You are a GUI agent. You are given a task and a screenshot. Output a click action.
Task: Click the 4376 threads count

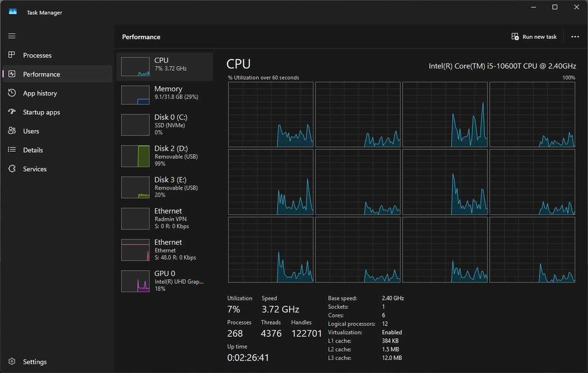[271, 333]
